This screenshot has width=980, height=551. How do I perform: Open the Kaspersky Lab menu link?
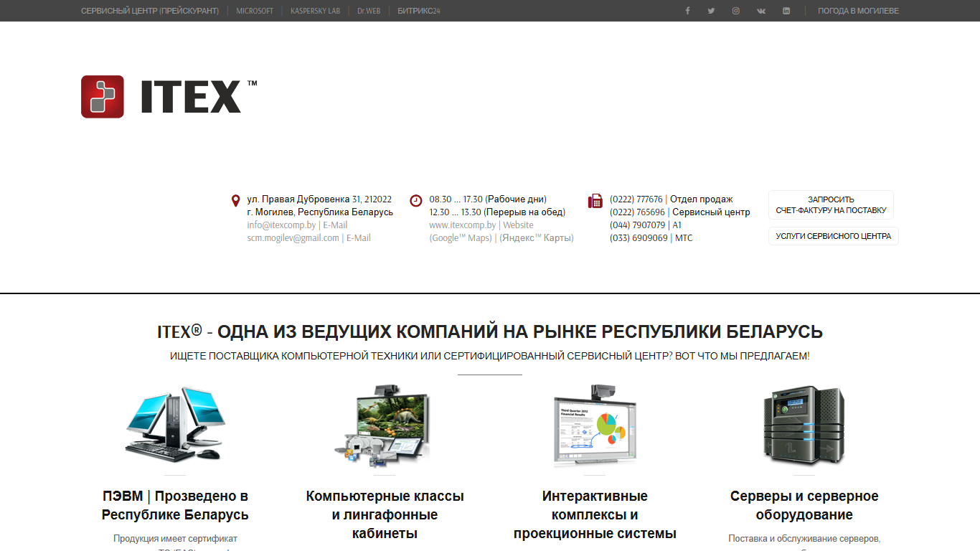[315, 11]
